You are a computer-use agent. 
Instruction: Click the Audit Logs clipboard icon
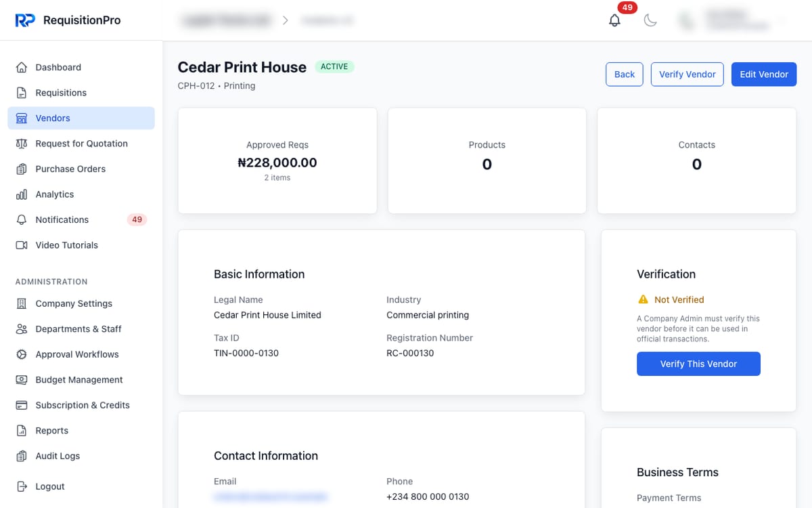point(22,456)
